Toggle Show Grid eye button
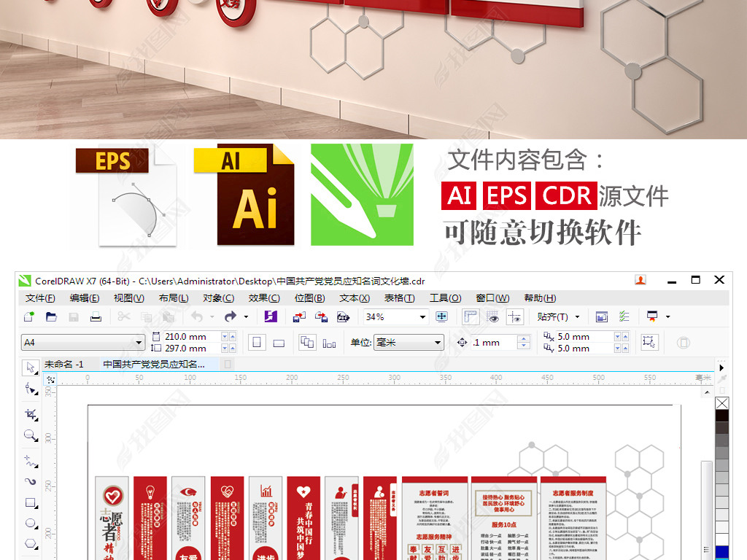747x560 pixels. click(x=493, y=316)
